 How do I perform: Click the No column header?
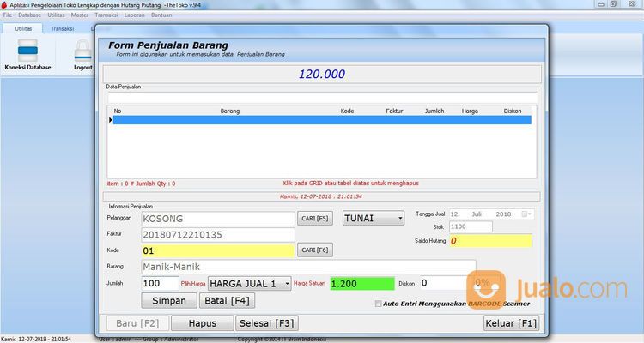[118, 111]
